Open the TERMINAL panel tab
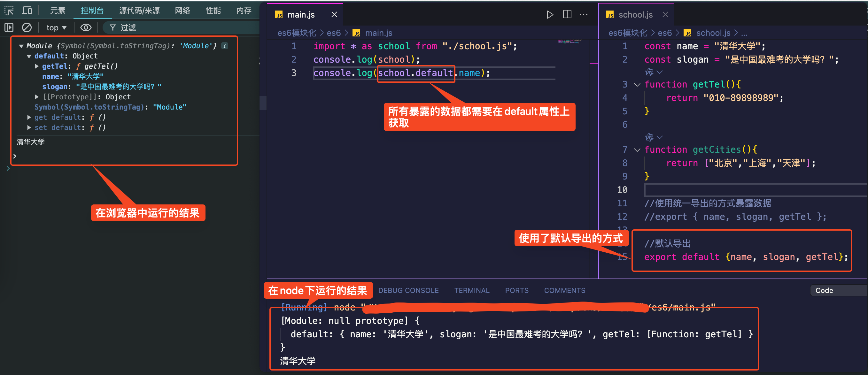 pyautogui.click(x=471, y=290)
